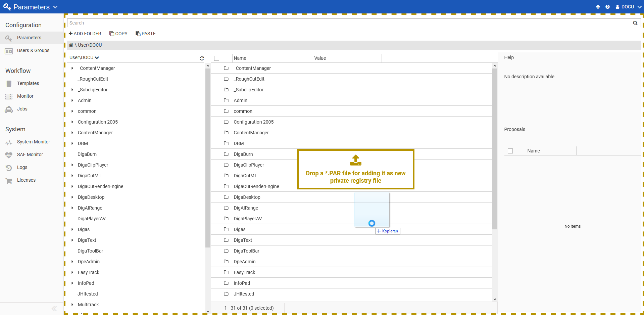This screenshot has width=644, height=315.
Task: Toggle the select-all checkbox in Name header
Action: [217, 58]
